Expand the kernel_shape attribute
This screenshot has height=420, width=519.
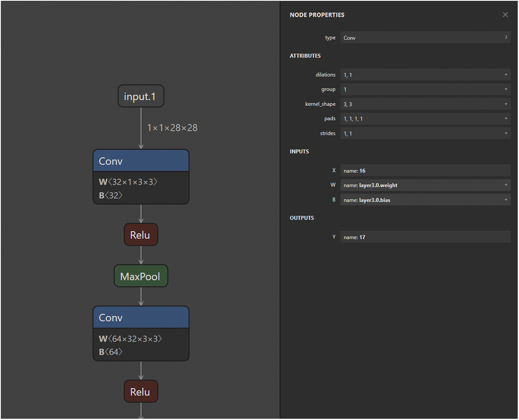tap(505, 104)
